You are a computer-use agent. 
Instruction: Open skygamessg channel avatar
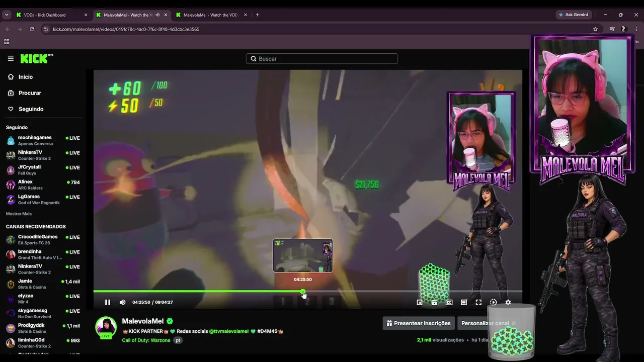11,313
